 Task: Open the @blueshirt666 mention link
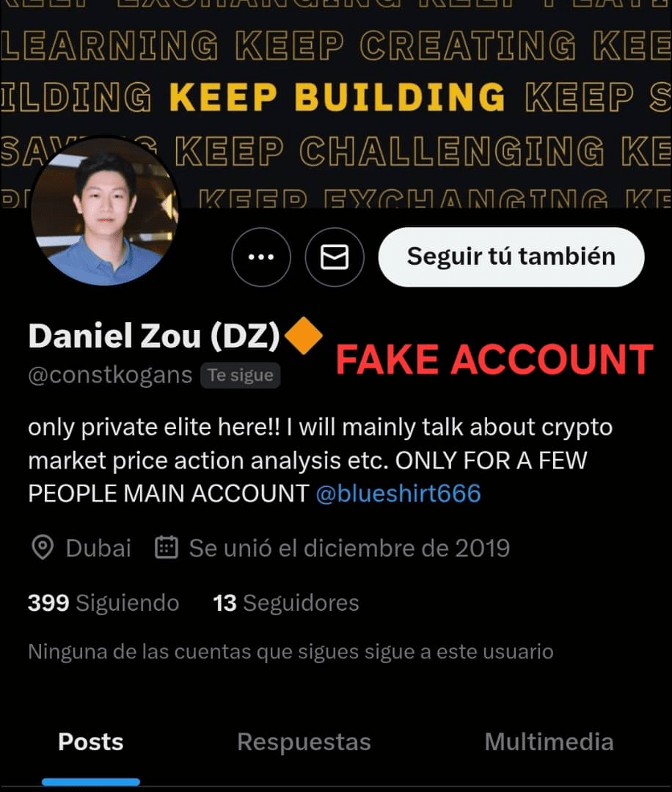[x=398, y=494]
